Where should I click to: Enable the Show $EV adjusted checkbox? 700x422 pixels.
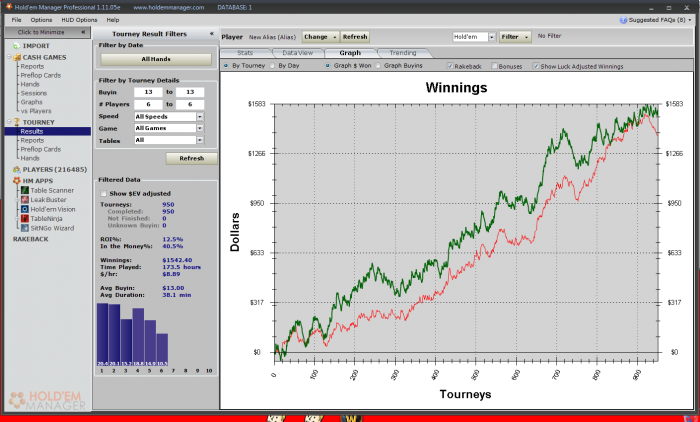(x=104, y=193)
